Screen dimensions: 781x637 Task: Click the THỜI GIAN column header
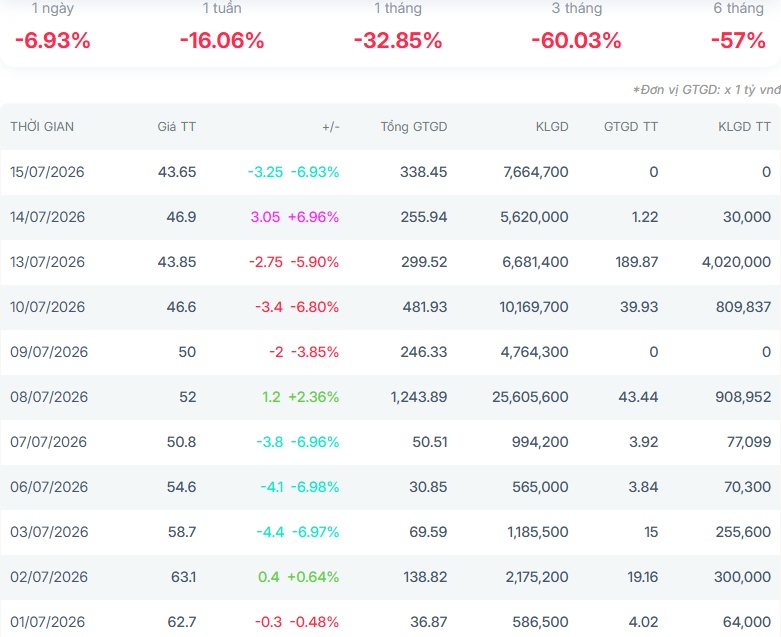[x=42, y=127]
